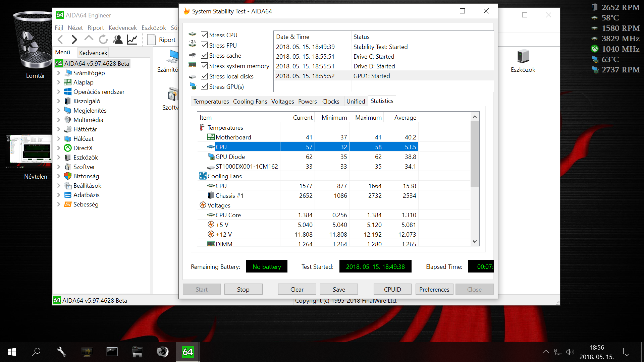
Task: Select the Sebesség tree item
Action: [86, 204]
